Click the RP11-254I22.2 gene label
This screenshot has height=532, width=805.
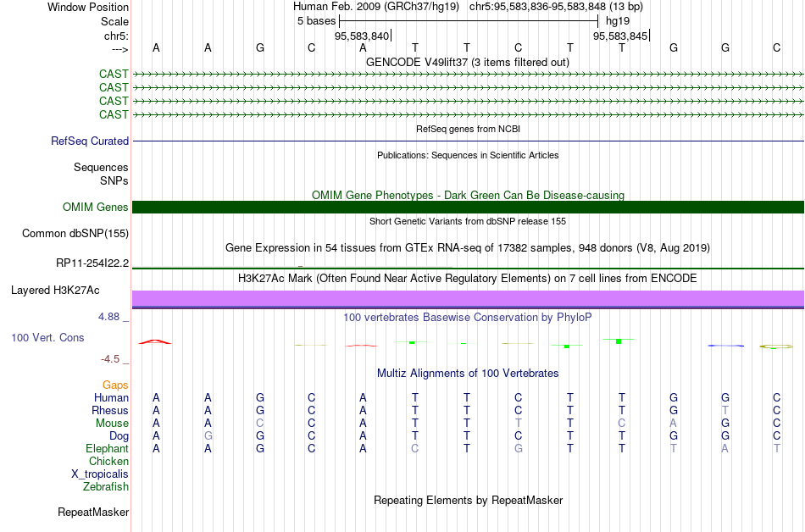point(92,263)
